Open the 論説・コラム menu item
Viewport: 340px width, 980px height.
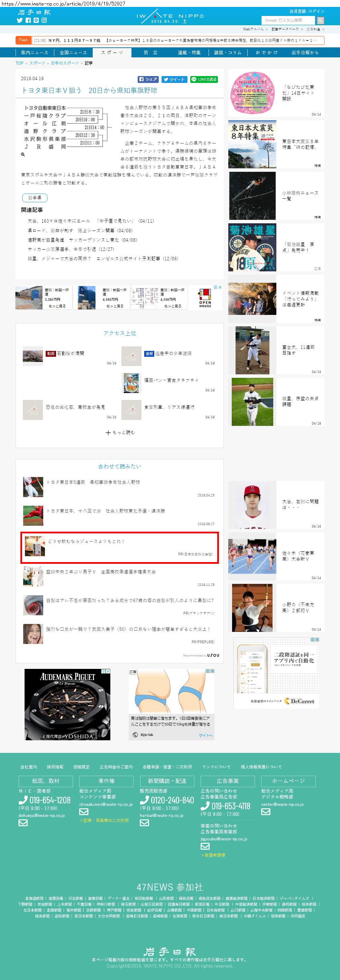tap(228, 53)
